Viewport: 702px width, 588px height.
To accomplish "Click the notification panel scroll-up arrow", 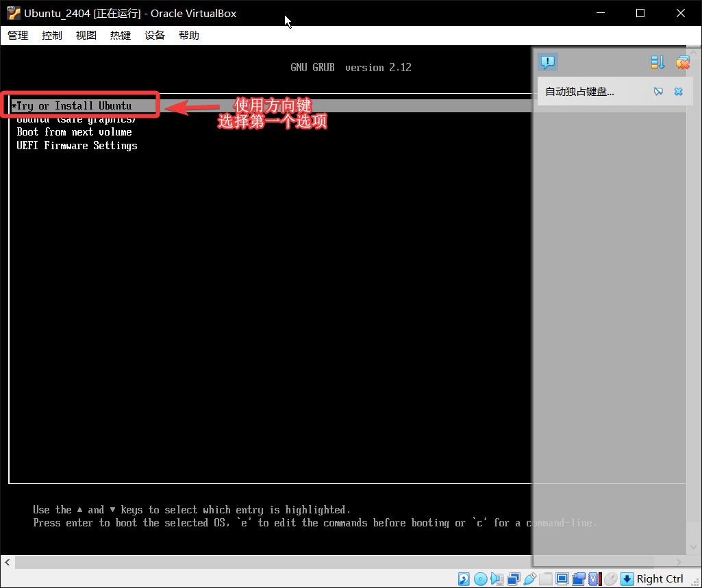I will (x=694, y=52).
